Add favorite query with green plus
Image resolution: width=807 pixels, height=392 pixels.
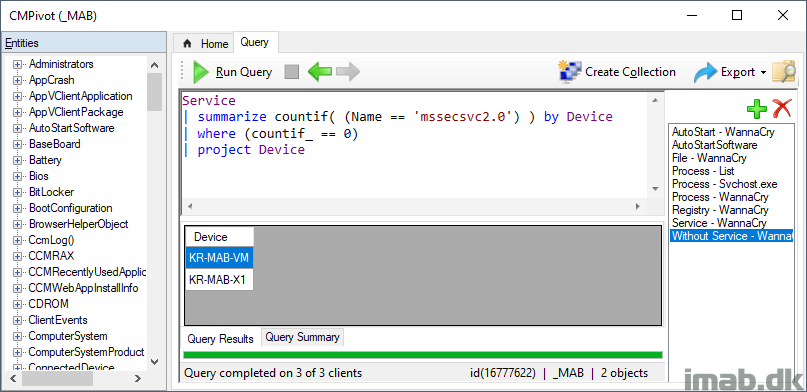(x=757, y=109)
